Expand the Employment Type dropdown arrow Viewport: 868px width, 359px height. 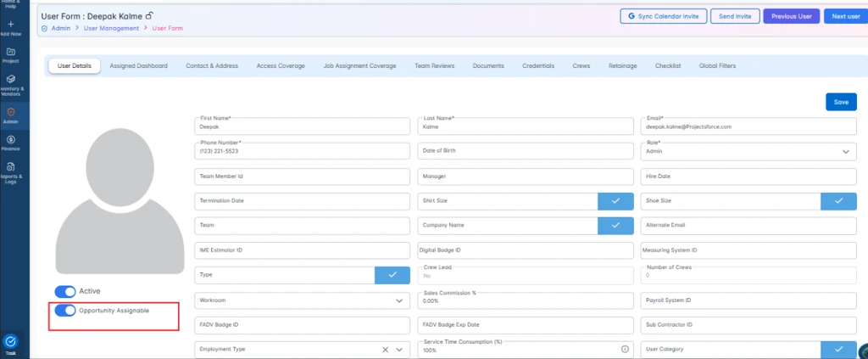pyautogui.click(x=399, y=349)
